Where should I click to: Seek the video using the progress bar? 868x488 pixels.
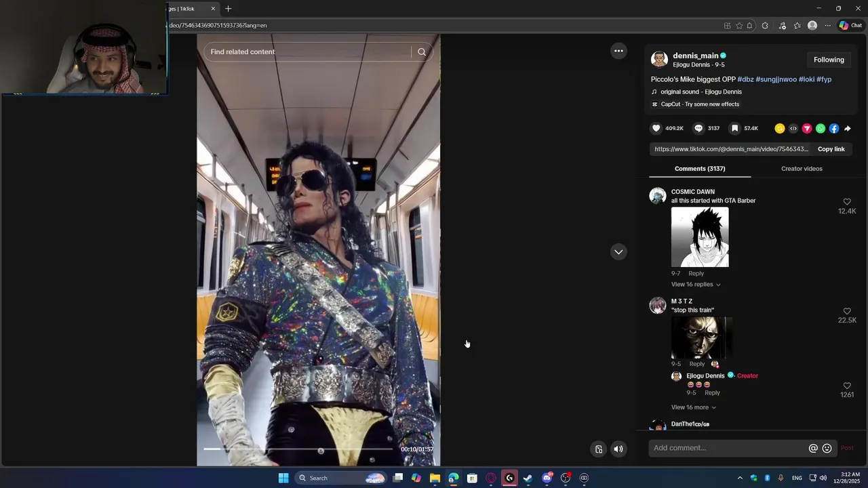(298, 449)
